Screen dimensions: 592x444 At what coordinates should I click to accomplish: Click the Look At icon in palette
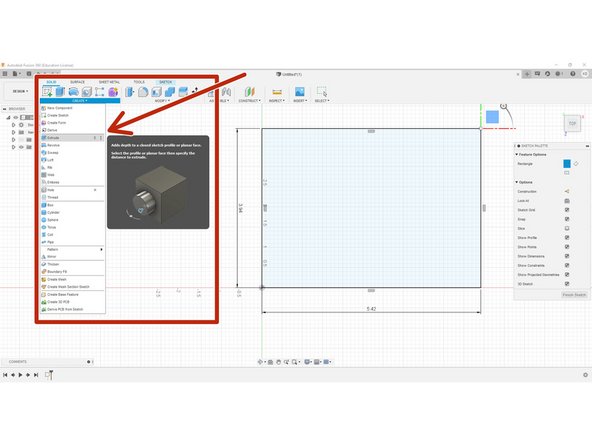click(x=567, y=200)
